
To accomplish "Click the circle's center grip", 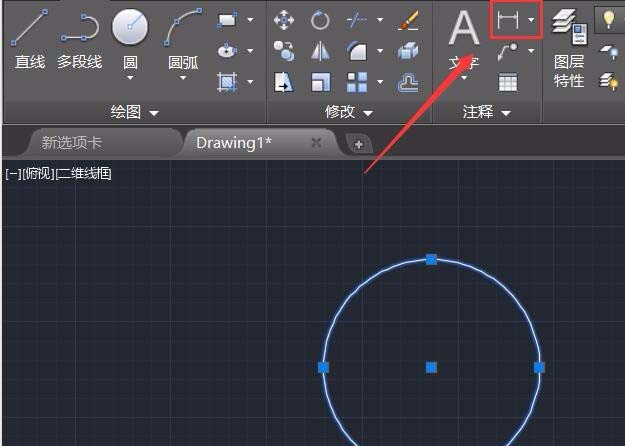I will tap(431, 367).
